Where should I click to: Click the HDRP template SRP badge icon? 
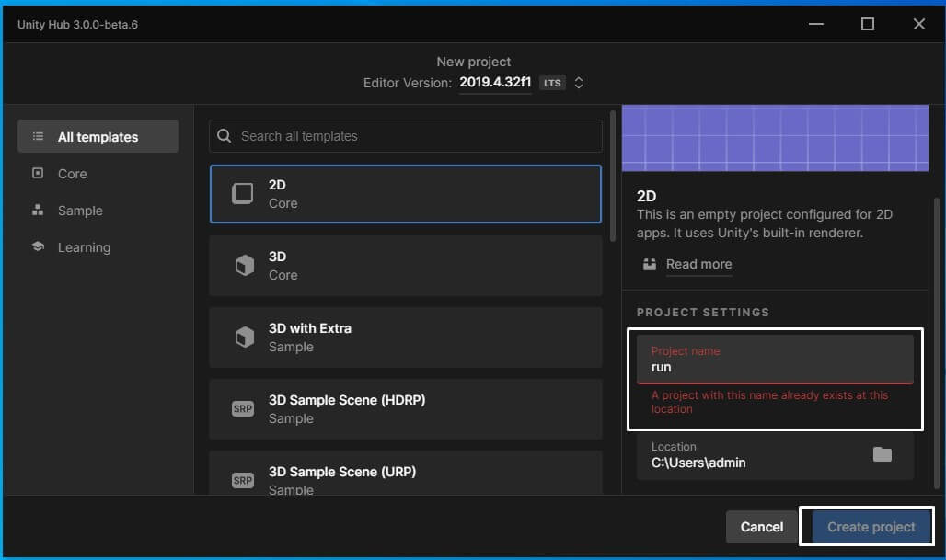(x=243, y=408)
